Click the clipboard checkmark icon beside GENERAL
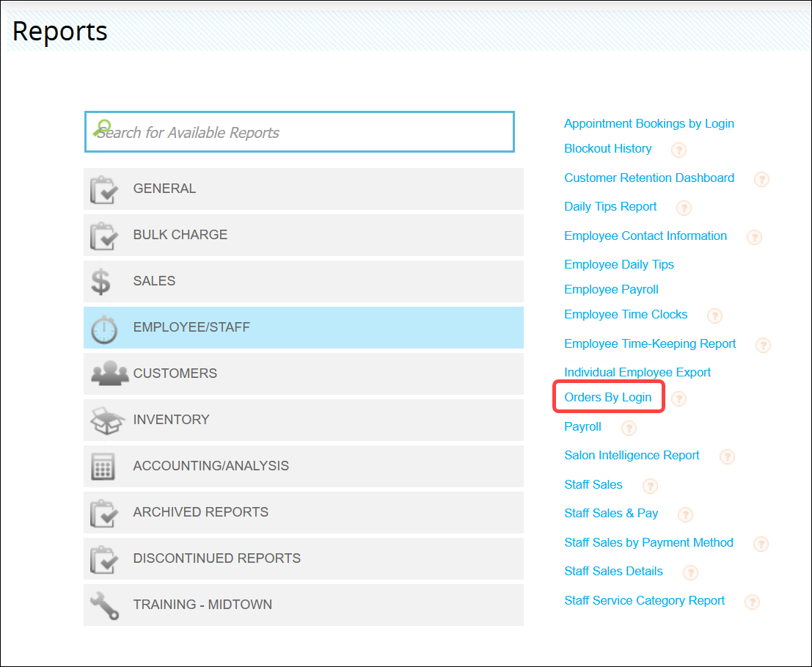The width and height of the screenshot is (812, 667). tap(103, 189)
